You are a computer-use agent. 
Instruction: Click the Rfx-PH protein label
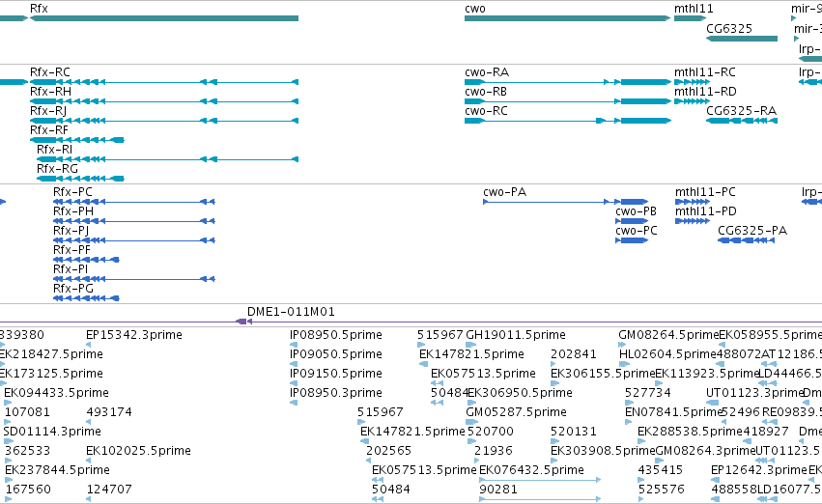click(x=73, y=211)
